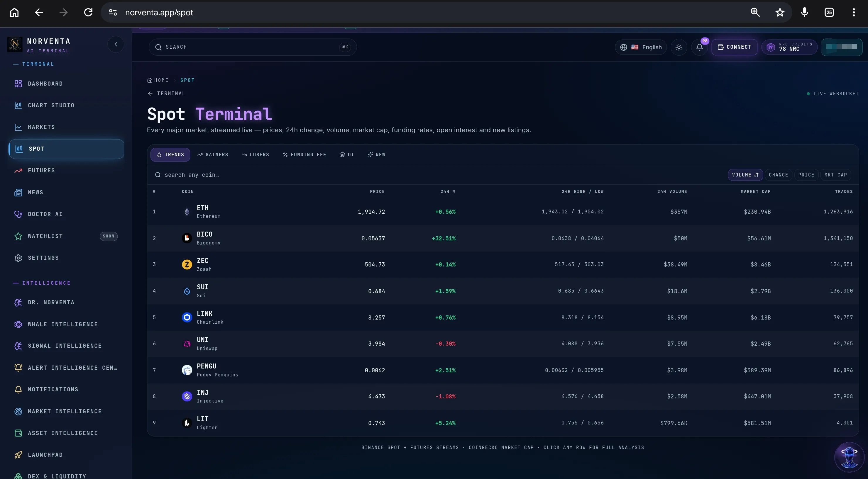Switch to the Losers tab

coord(256,155)
